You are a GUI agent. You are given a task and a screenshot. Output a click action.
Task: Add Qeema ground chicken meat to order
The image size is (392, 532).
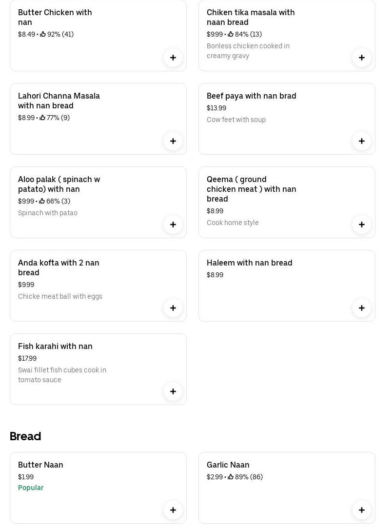coord(362,225)
